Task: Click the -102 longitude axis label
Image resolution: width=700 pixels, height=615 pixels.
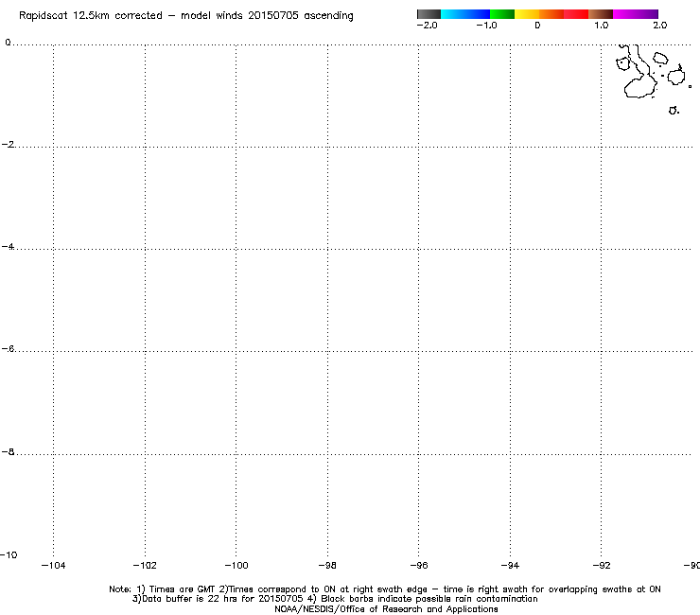Action: coord(145,566)
